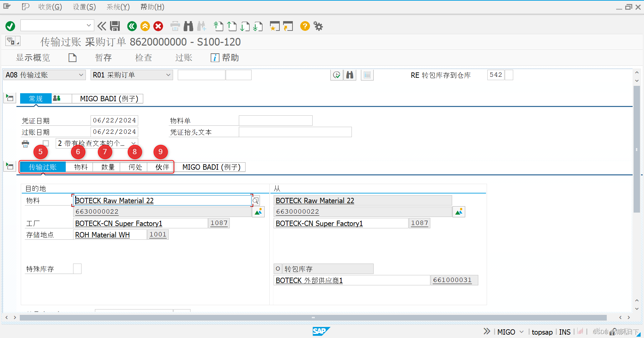
Task: Click the printer icon below posting date
Action: [25, 144]
